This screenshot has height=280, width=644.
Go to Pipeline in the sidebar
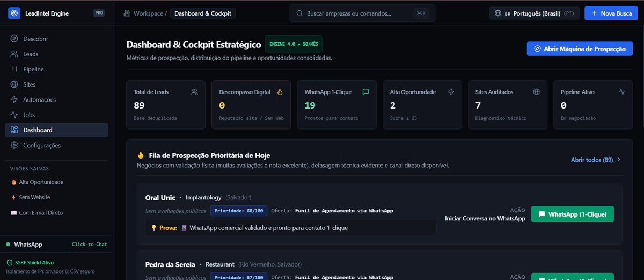(56, 69)
